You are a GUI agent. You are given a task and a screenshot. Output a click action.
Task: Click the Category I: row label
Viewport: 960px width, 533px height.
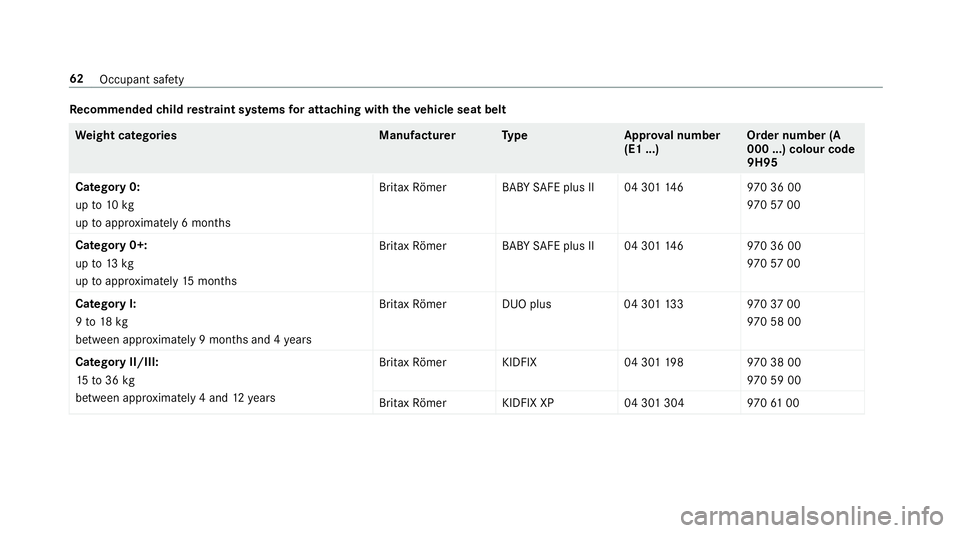tap(106, 304)
